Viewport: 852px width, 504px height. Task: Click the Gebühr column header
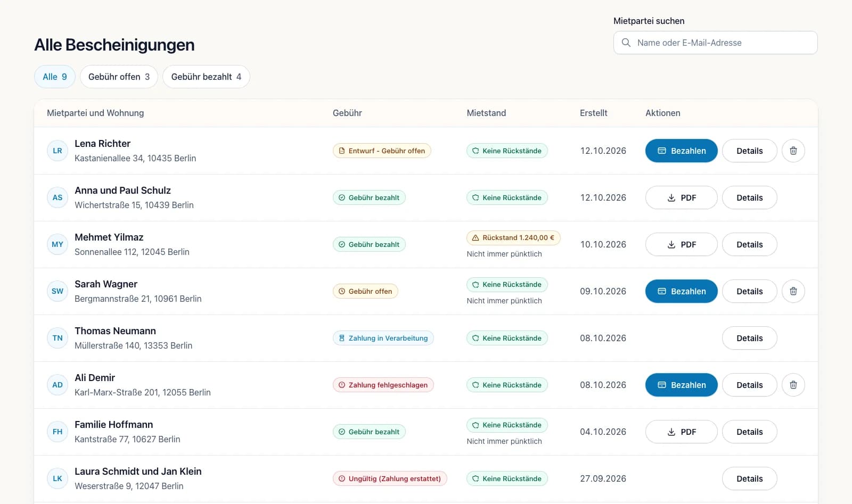pos(347,113)
